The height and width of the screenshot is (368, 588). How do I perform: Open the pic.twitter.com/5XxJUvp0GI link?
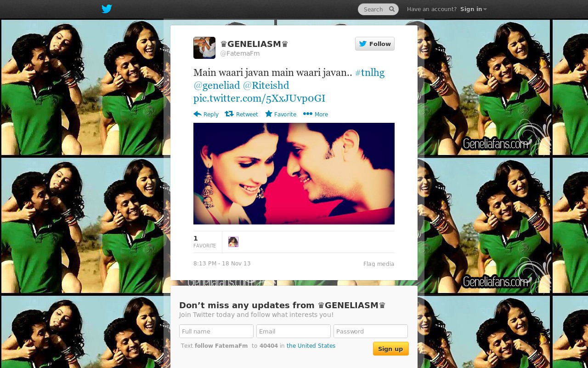click(259, 98)
